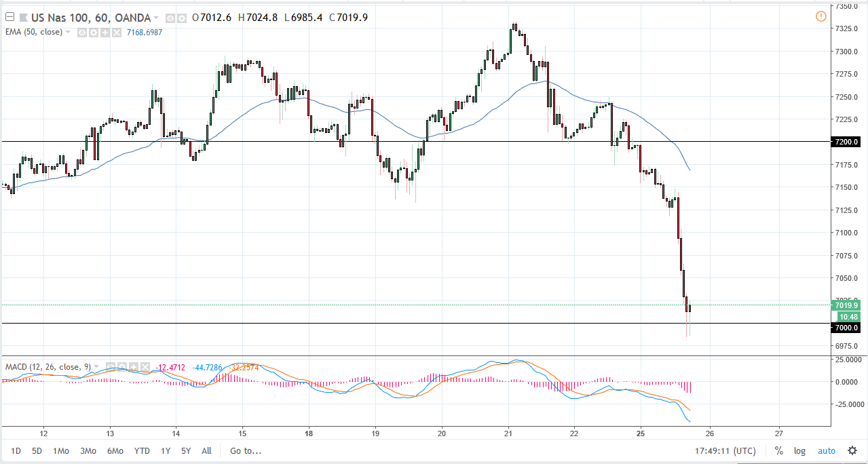Open chart properties via bottom-right gear icon

coord(852,450)
